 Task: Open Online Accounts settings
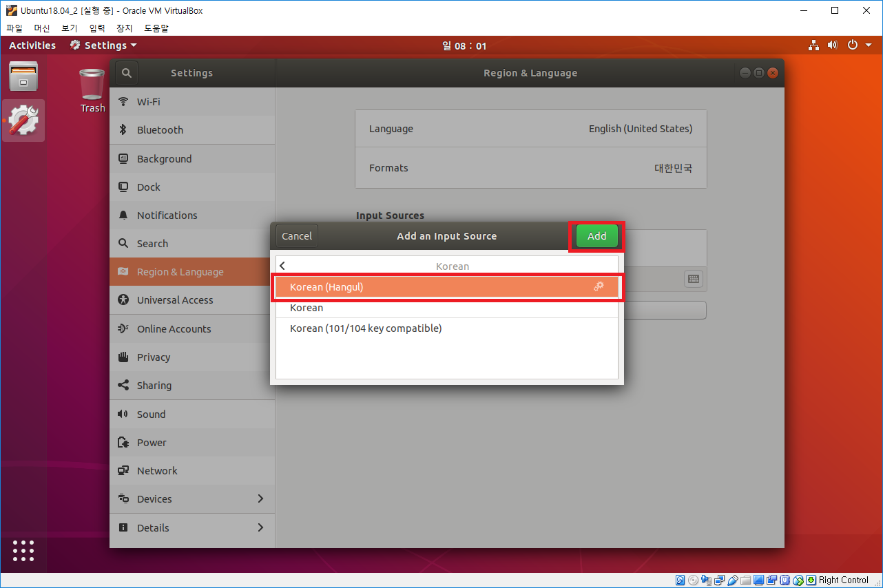point(192,328)
